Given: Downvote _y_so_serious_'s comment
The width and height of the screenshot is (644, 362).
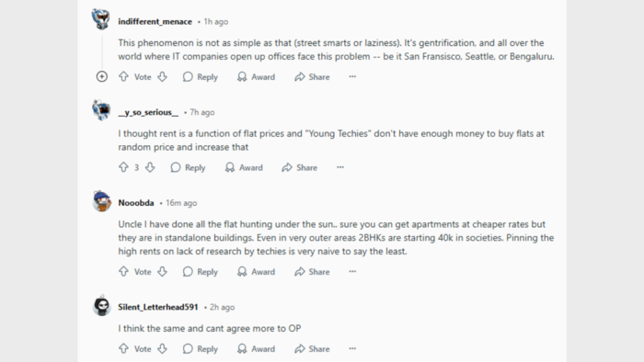Looking at the screenshot, I should pos(150,167).
